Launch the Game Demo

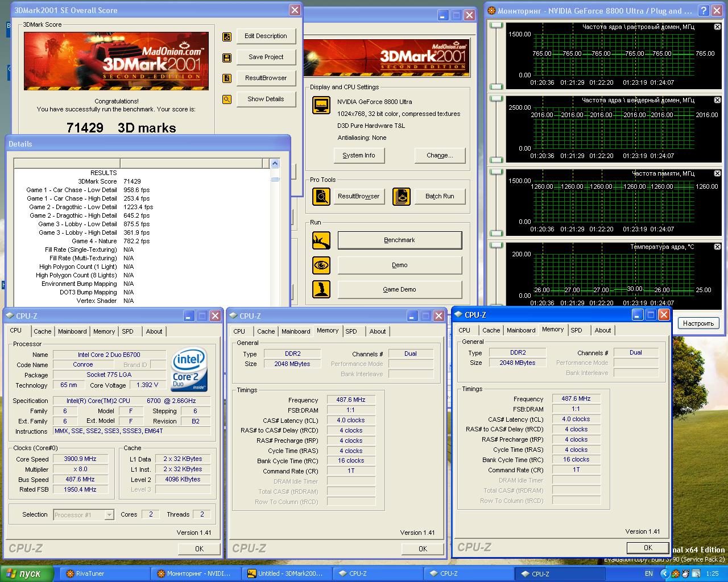tap(400, 289)
